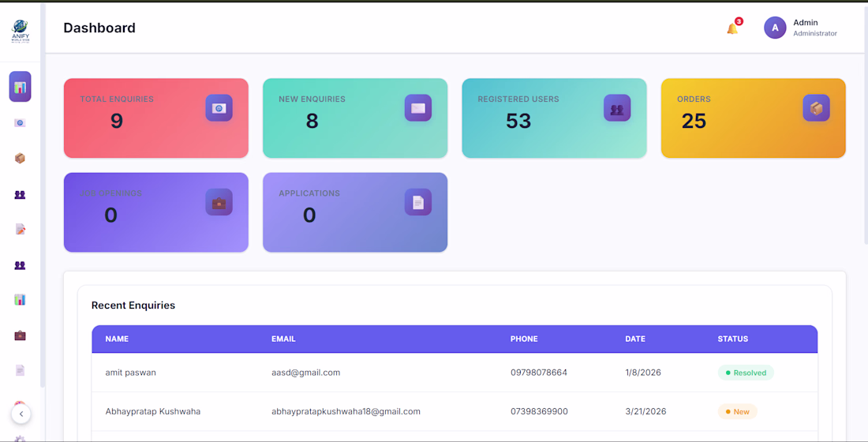Click the REGISTERED USERS card label
The height and width of the screenshot is (442, 868).
(x=518, y=99)
